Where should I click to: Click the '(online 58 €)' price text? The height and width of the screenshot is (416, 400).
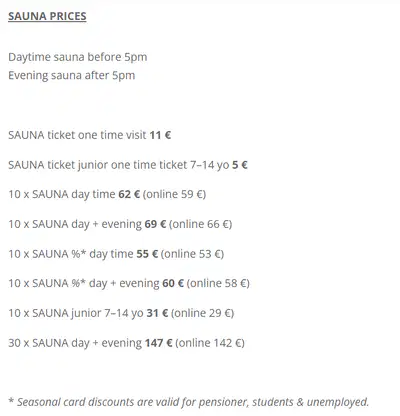click(x=218, y=283)
